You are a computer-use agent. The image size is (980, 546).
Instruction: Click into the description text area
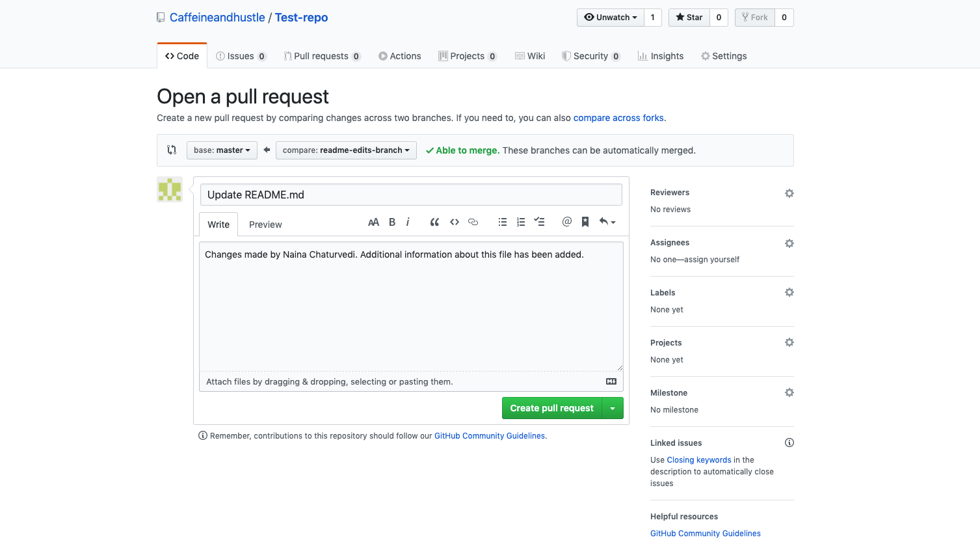click(411, 307)
